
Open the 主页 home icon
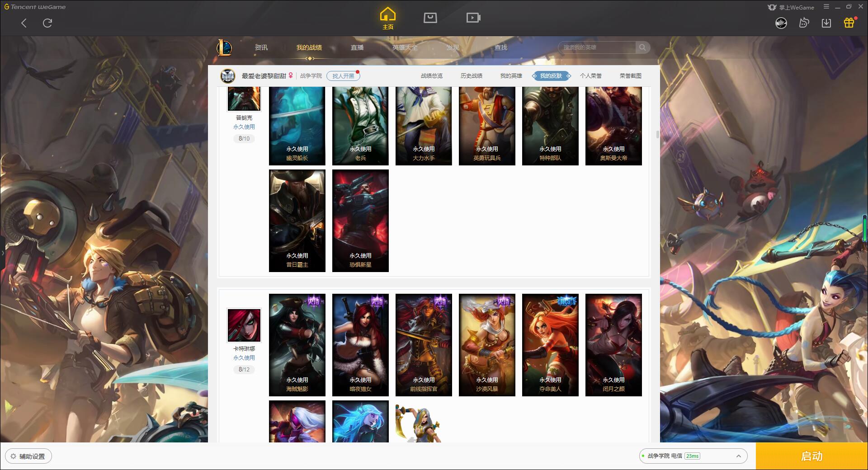(x=388, y=18)
